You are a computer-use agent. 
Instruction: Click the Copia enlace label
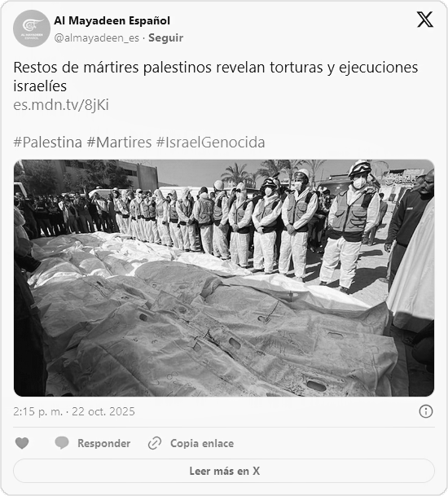pyautogui.click(x=202, y=443)
